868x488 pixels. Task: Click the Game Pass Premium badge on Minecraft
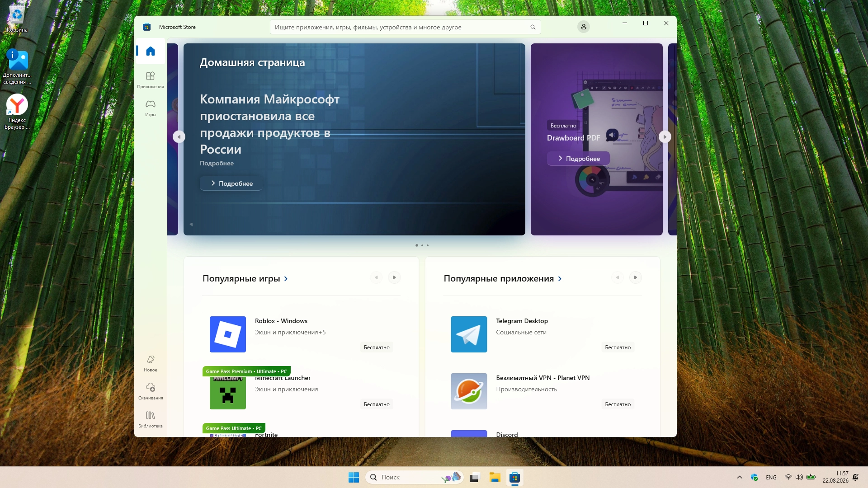click(246, 371)
